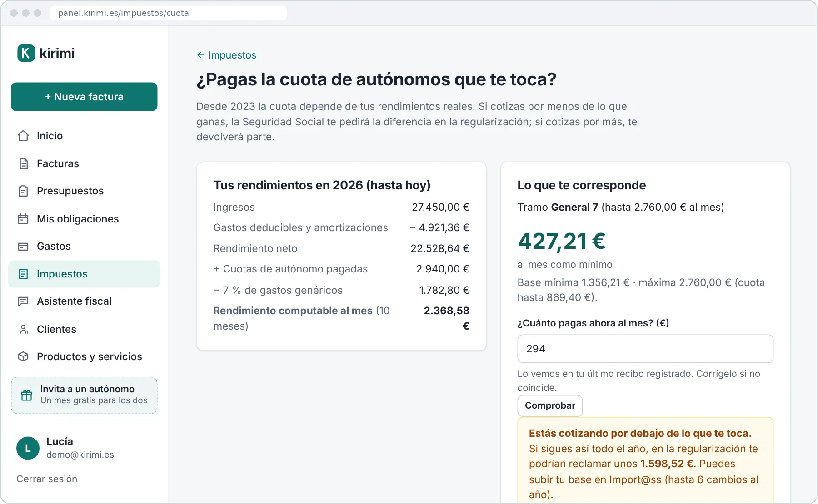
Task: Click the kirimi K logo icon
Action: pos(26,53)
